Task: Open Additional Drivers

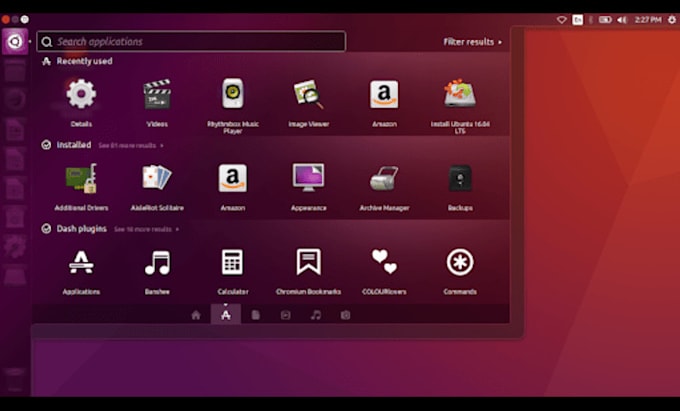Action: (81, 178)
